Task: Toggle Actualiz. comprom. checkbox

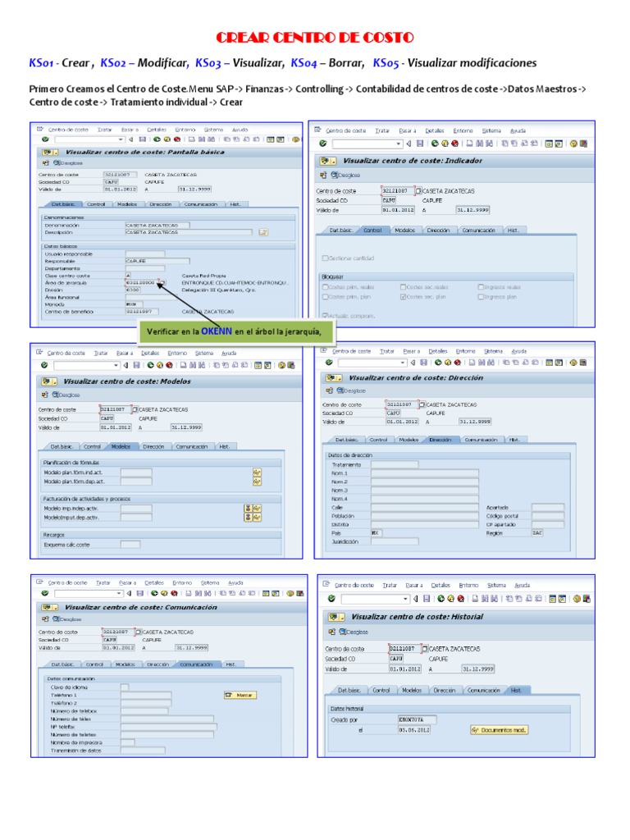Action: click(325, 316)
